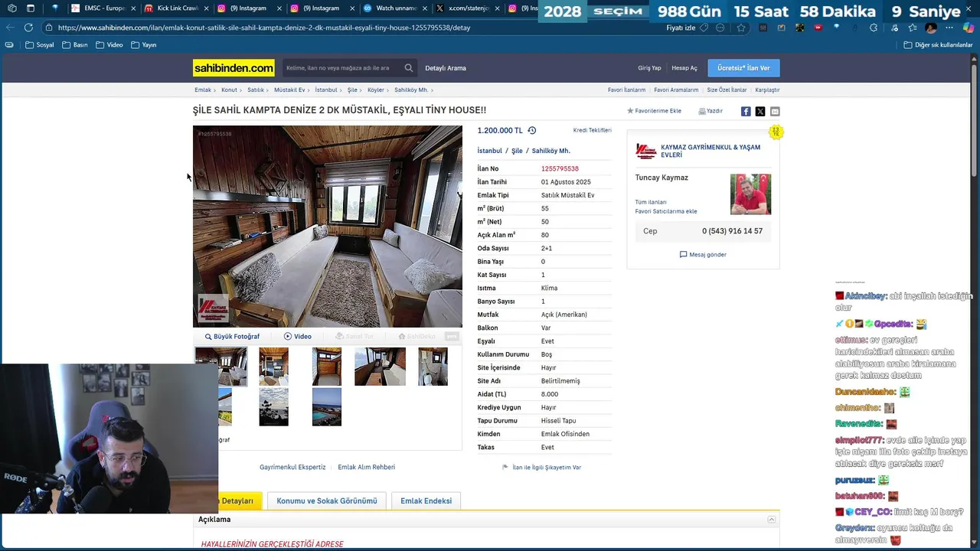Screen dimensions: 980x551
Task: Open Size Özel İlanlar link
Action: 727,90
